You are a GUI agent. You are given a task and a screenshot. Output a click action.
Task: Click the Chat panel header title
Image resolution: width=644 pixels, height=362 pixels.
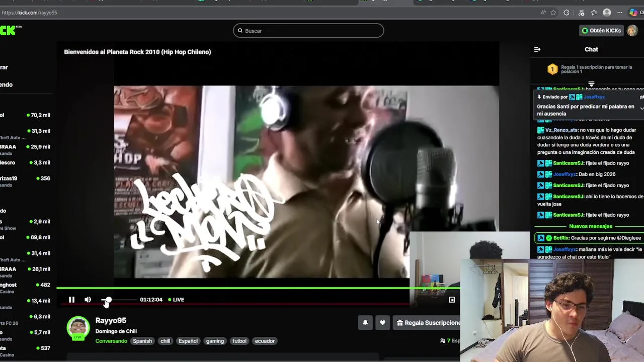591,49
